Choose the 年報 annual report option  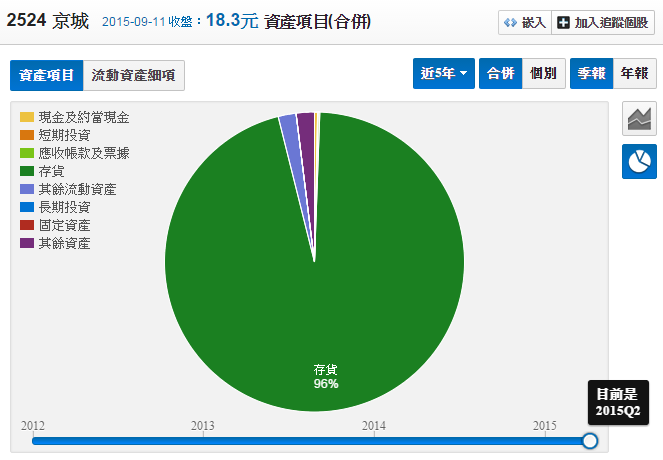click(634, 74)
